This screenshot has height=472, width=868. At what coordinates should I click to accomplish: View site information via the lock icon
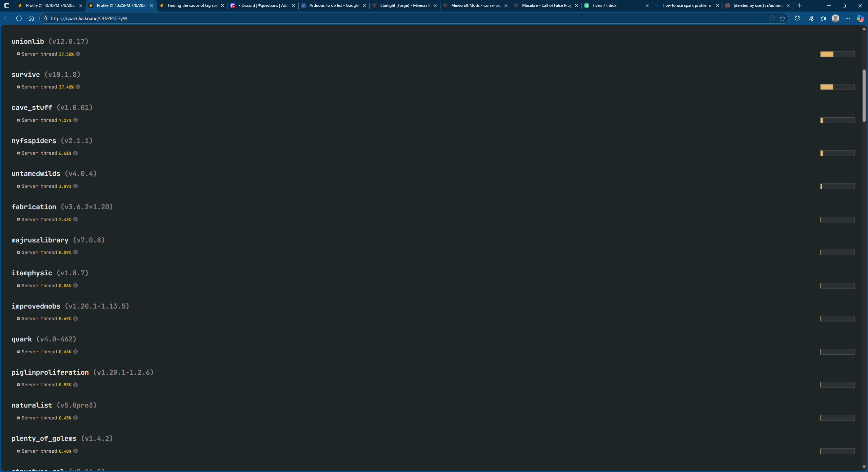tap(45, 18)
